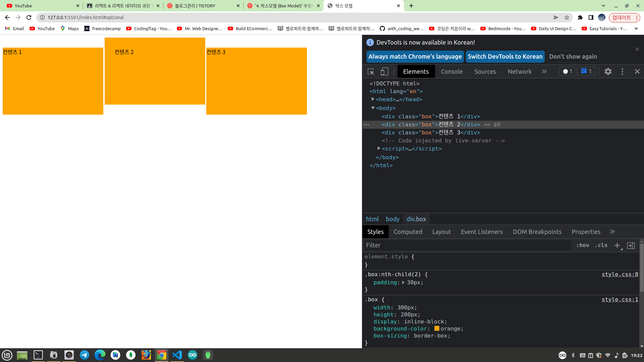The width and height of the screenshot is (644, 362).
Task: Open the Chrome extensions puzzle icon
Action: coord(580,17)
